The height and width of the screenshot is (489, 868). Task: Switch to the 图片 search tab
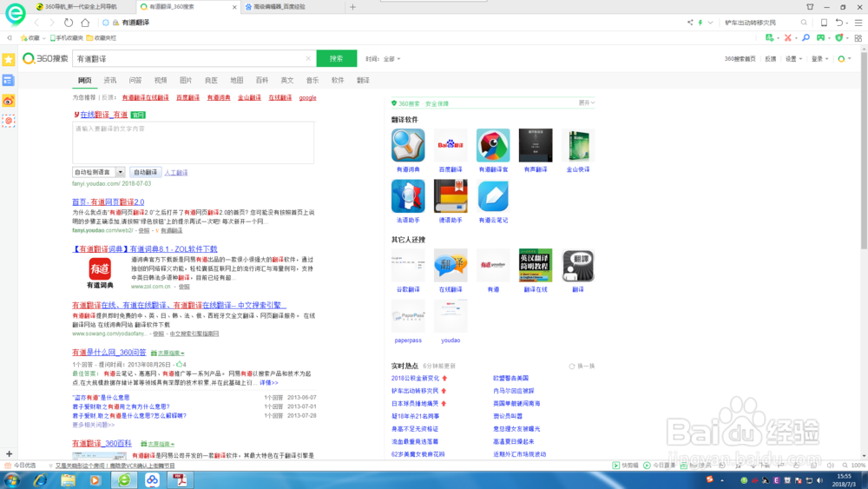186,80
